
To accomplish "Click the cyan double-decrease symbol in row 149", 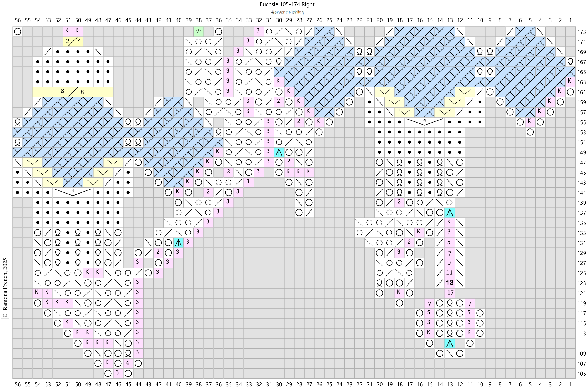I will [279, 152].
